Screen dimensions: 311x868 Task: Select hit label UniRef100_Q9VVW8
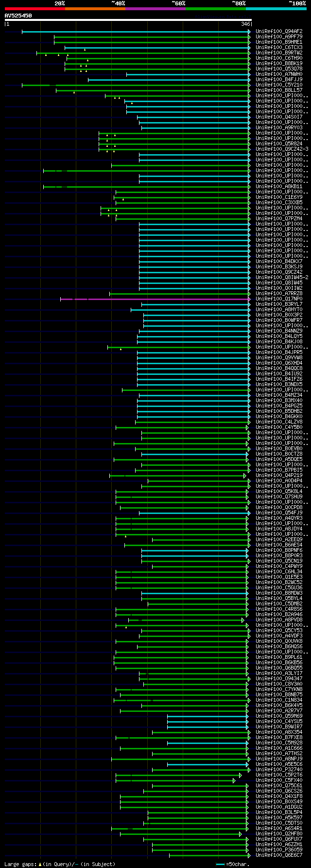click(279, 358)
